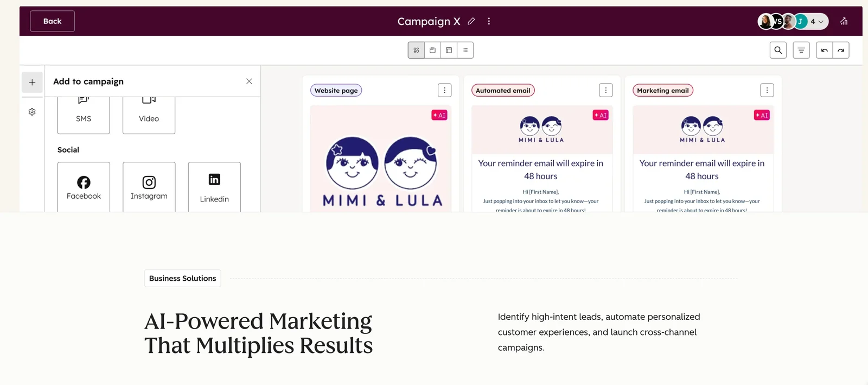Open the Website page card options menu
Image resolution: width=868 pixels, height=385 pixels.
tap(444, 90)
